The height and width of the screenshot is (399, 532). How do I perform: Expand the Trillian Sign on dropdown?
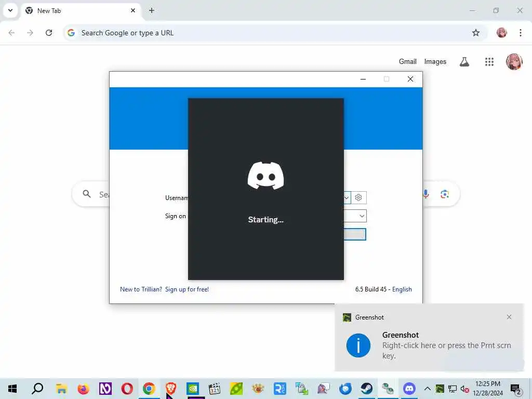[362, 216]
